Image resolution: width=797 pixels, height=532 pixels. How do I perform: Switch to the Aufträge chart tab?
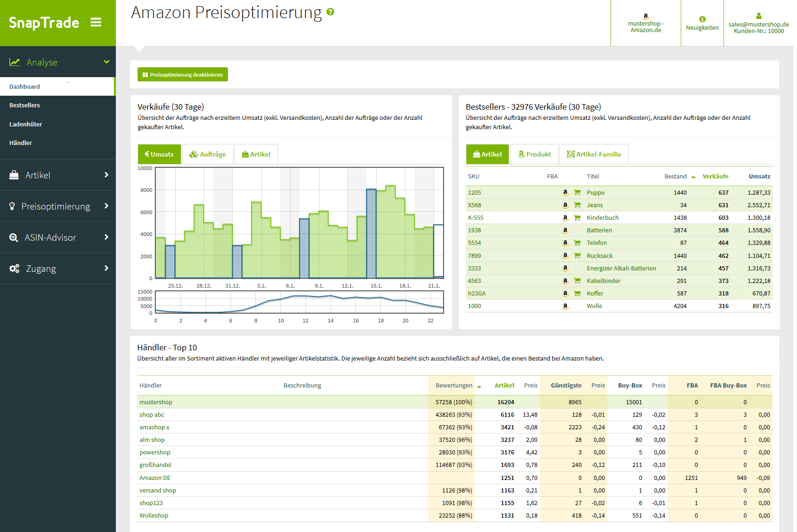click(207, 154)
